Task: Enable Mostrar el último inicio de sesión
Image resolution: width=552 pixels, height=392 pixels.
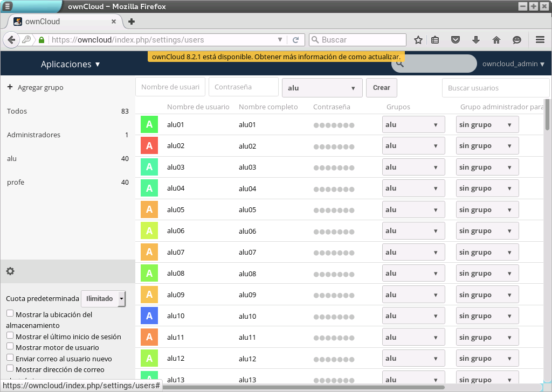Action: click(x=10, y=335)
